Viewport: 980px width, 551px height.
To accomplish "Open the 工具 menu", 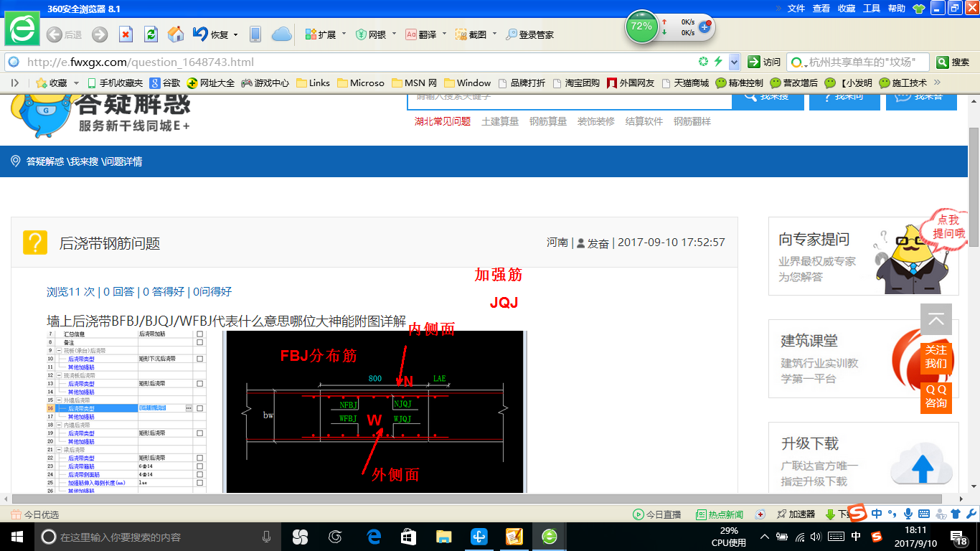I will click(x=872, y=9).
